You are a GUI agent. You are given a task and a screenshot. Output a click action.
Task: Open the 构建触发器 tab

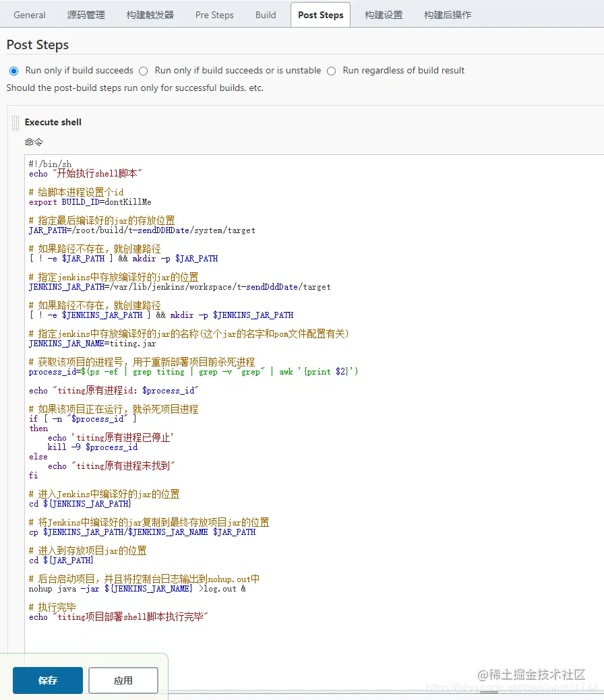(x=150, y=15)
